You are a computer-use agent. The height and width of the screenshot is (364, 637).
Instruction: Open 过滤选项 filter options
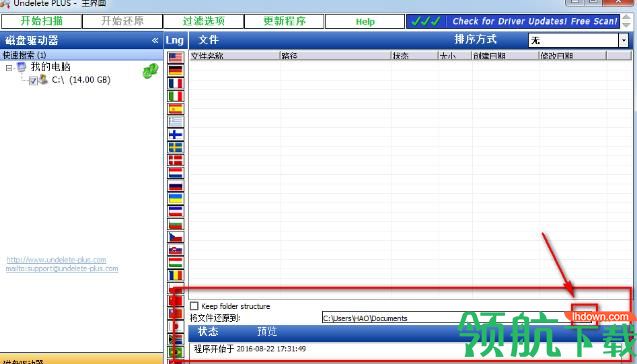click(x=204, y=21)
